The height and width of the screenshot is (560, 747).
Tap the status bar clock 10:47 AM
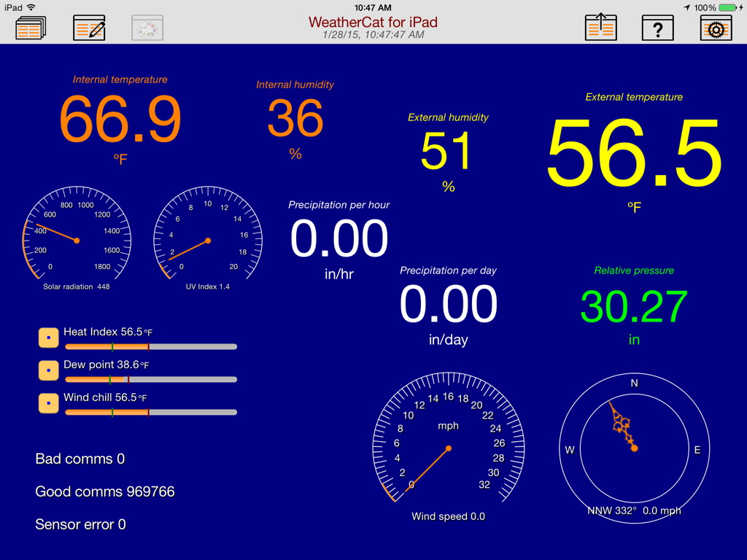(373, 7)
